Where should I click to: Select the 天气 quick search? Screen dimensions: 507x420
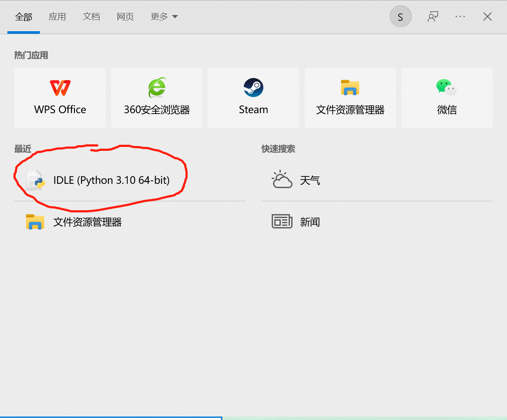377,180
